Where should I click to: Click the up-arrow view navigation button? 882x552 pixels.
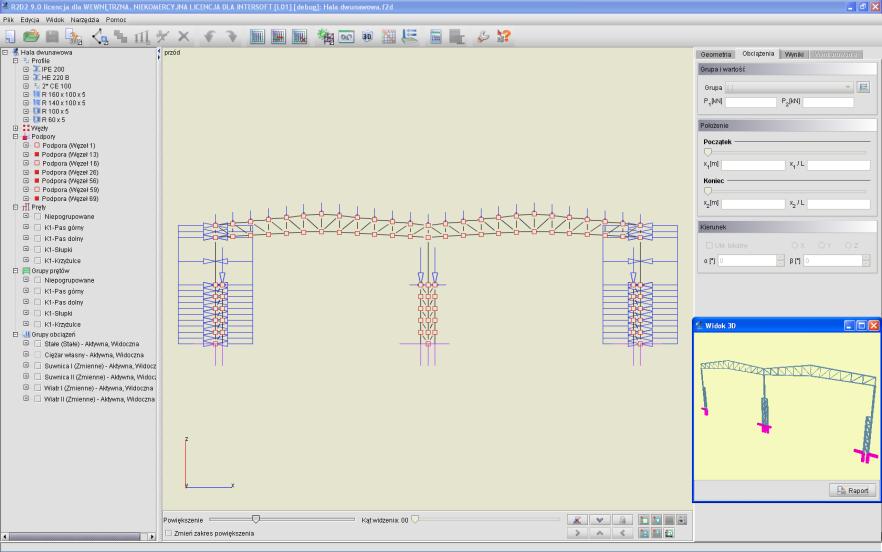pos(599,533)
